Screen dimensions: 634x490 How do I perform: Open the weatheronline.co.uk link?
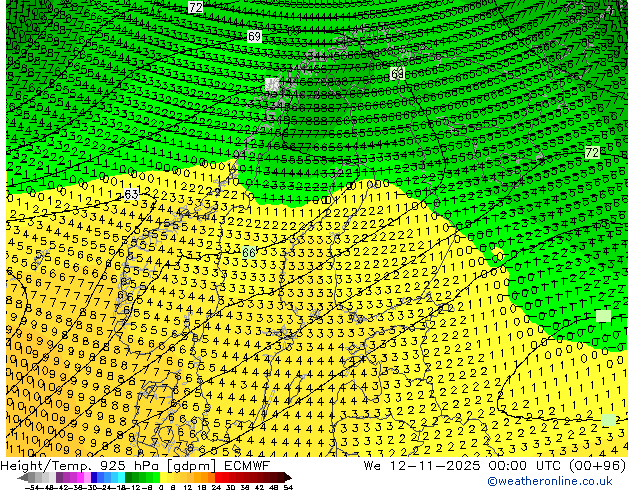550,481
